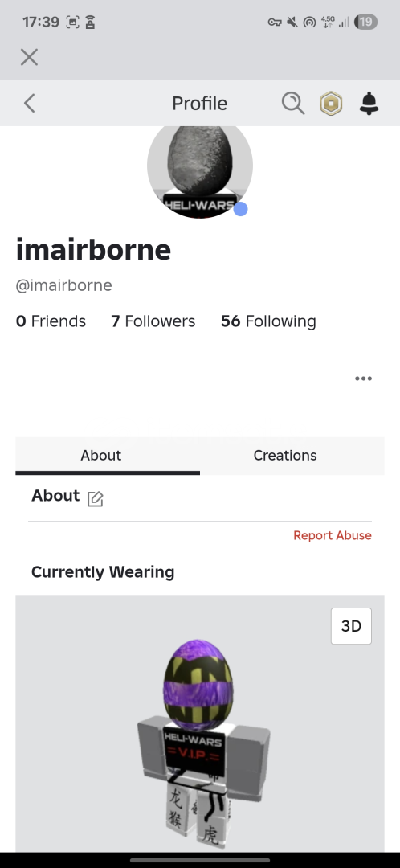Open the 56 Following list
400x868 pixels.
pos(268,321)
